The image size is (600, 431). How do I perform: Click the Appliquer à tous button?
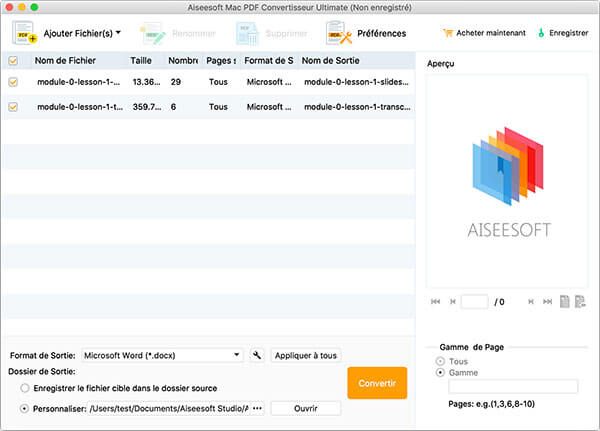tap(305, 355)
